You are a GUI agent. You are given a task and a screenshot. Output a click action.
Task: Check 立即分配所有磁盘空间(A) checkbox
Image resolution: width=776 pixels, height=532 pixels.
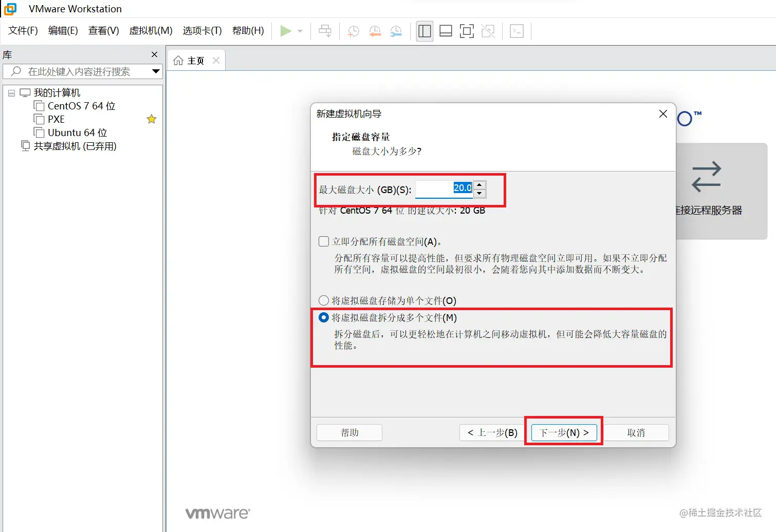324,241
